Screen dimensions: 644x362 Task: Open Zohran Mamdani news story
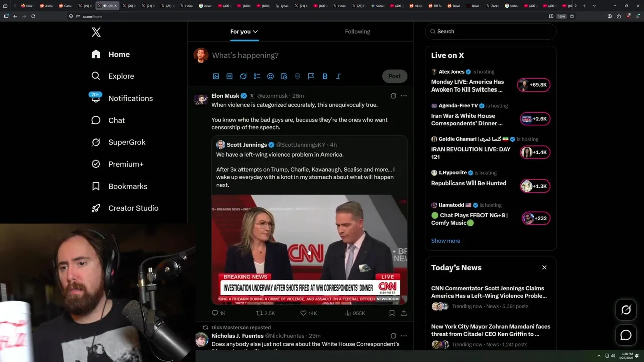(491, 336)
